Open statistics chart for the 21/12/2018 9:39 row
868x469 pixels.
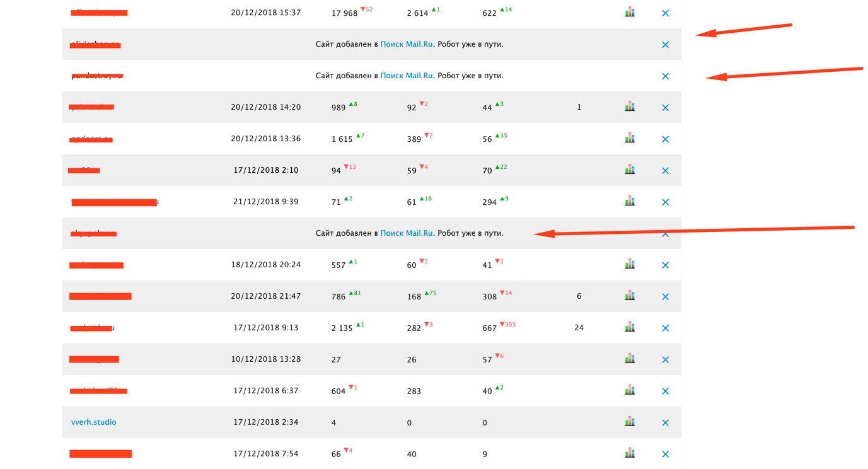pyautogui.click(x=630, y=201)
